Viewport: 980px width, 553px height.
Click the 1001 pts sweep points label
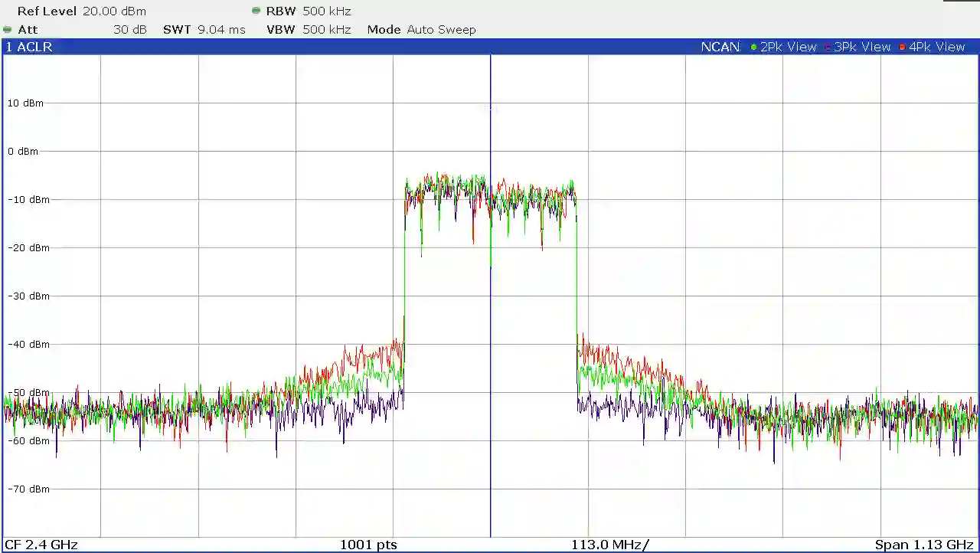(368, 545)
